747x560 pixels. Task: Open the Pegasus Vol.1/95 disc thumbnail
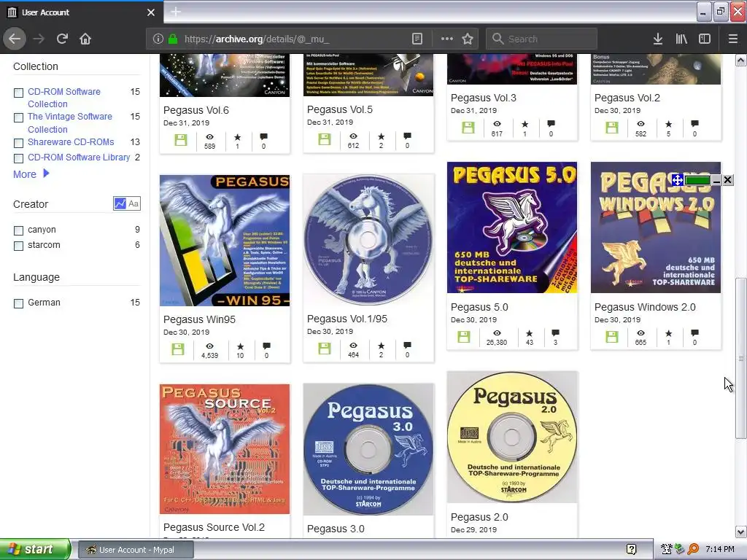(368, 239)
